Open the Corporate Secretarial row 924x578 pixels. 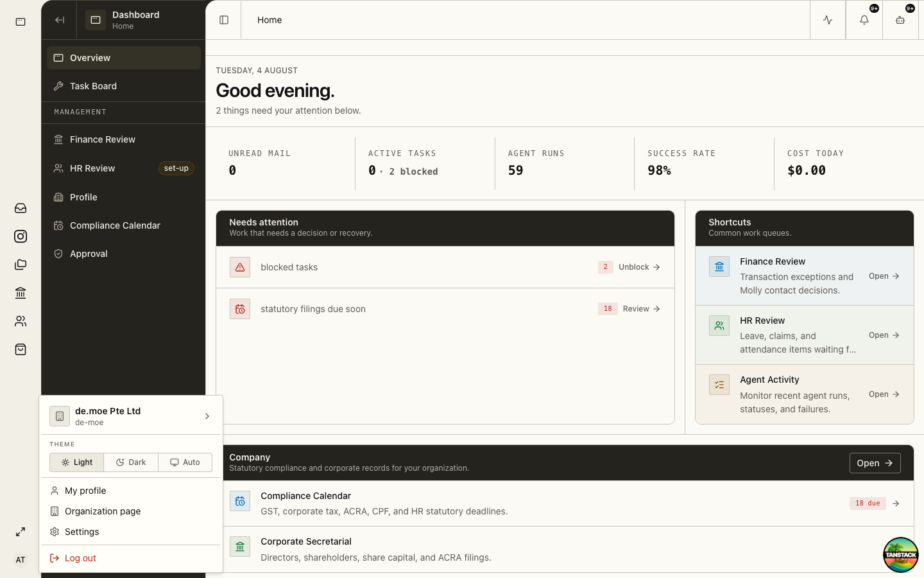565,550
